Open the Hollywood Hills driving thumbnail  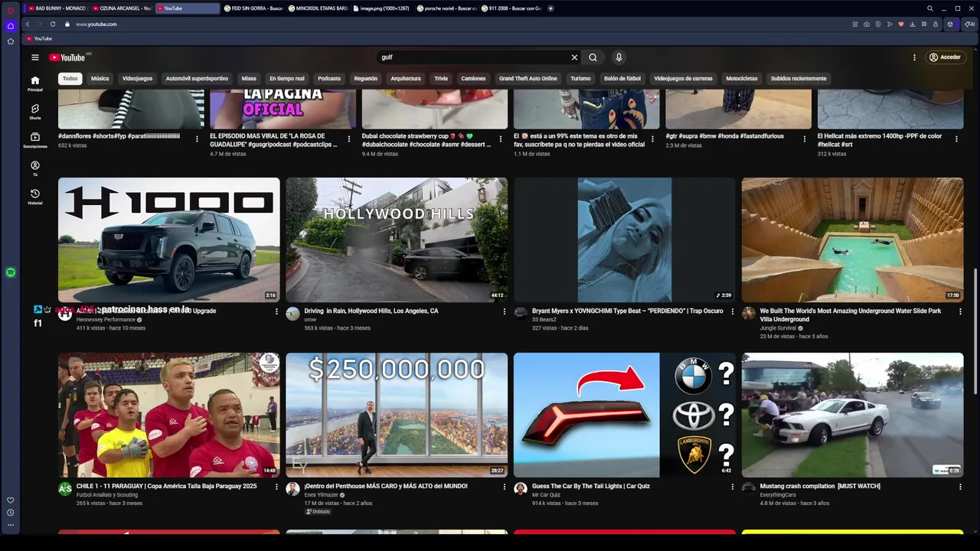coord(397,240)
